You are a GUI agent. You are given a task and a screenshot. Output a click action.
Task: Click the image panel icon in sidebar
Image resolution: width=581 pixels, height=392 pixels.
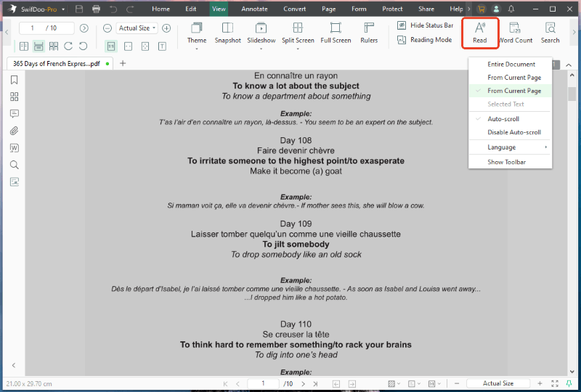coord(14,181)
